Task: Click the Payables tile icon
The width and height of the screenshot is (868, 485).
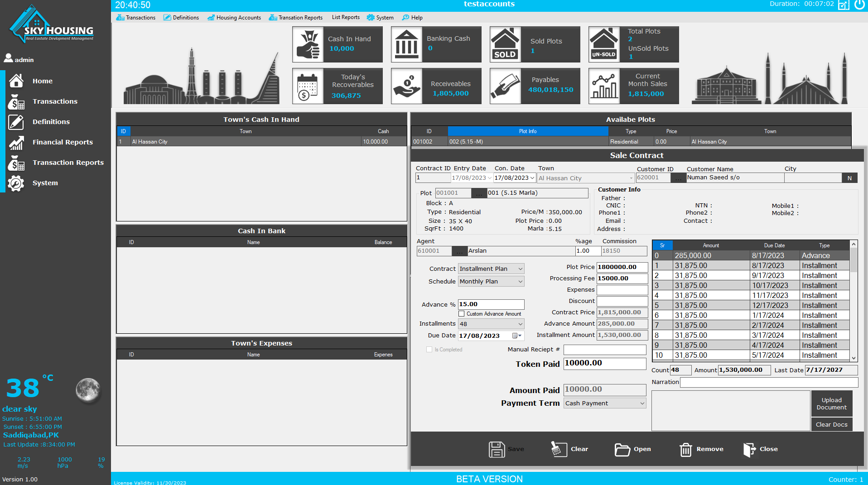Action: click(x=506, y=86)
